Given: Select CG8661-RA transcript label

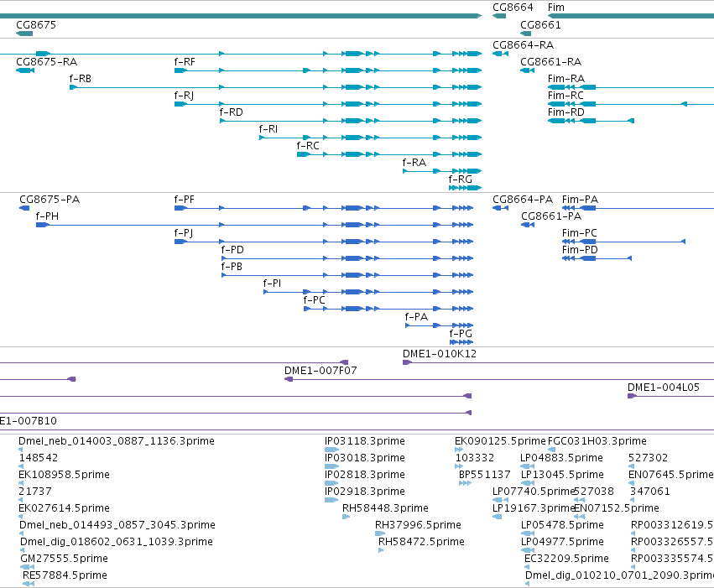Looking at the screenshot, I should click(551, 62).
